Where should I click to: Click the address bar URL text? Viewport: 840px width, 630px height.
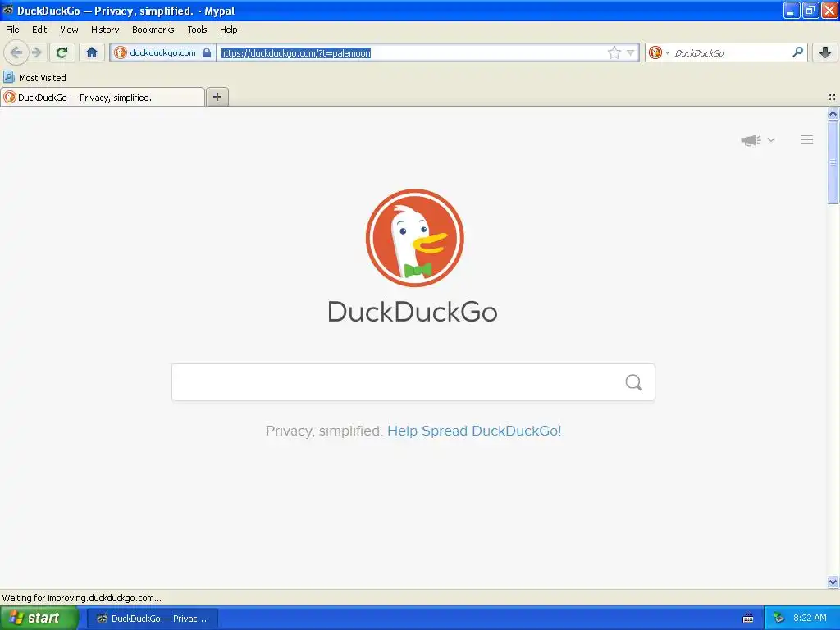[x=295, y=53]
